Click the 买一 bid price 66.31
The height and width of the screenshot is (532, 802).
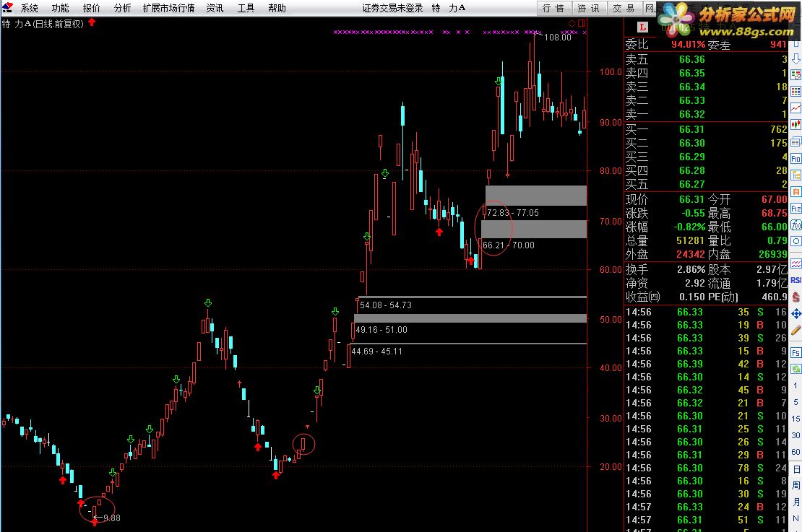[x=692, y=130]
